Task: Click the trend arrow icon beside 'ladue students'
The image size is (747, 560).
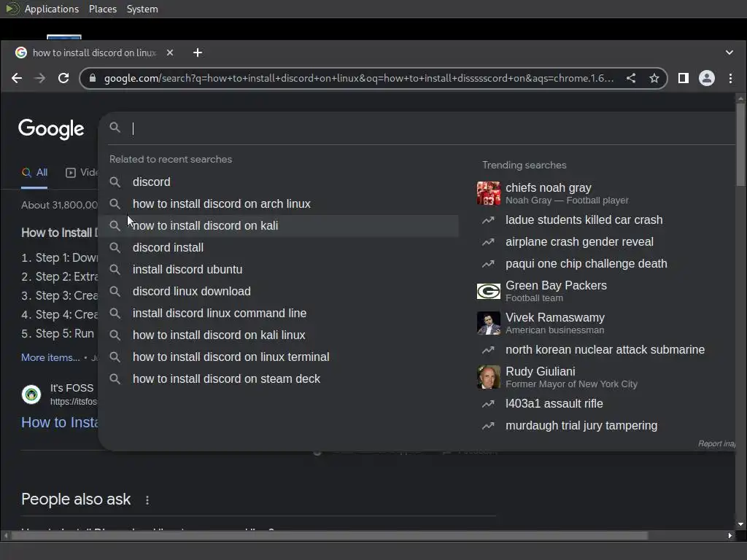Action: [488, 220]
